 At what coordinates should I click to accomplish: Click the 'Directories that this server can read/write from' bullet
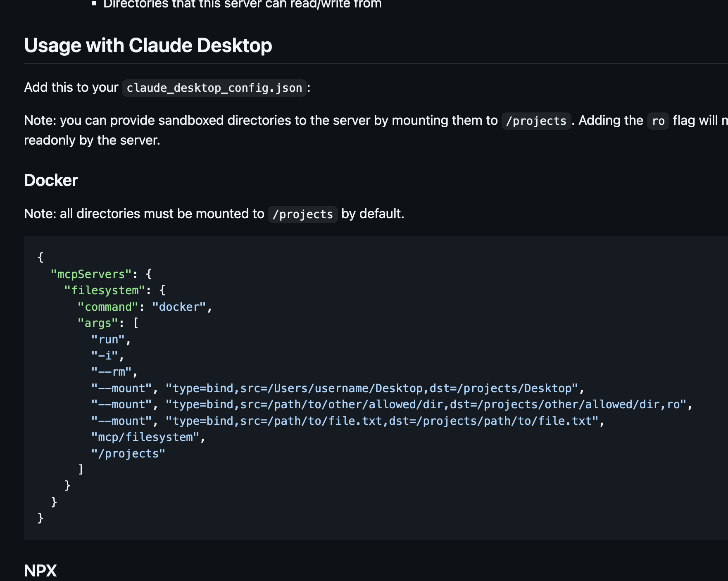tap(242, 4)
